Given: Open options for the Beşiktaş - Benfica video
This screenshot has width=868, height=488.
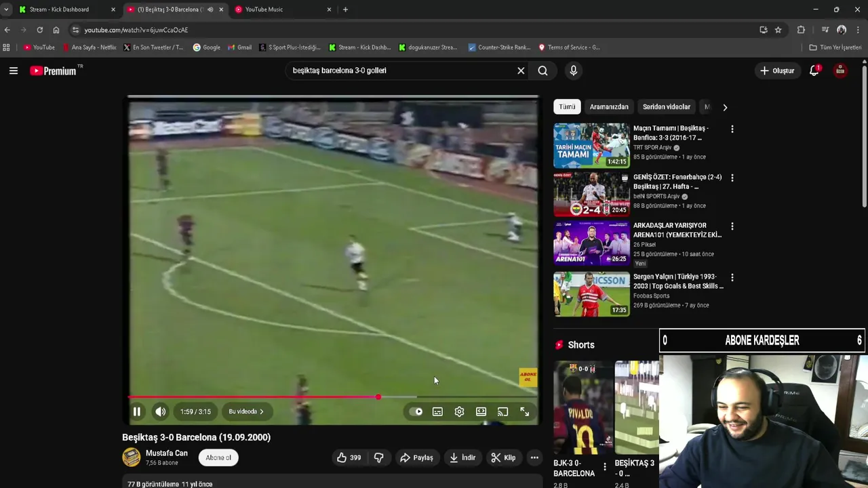Looking at the screenshot, I should (x=732, y=129).
